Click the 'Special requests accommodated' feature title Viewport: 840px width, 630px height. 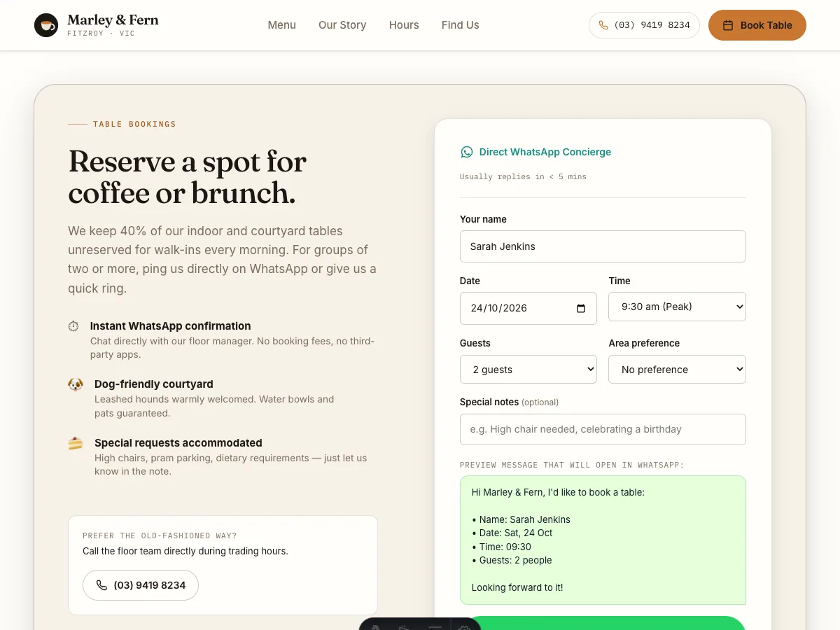pos(178,443)
